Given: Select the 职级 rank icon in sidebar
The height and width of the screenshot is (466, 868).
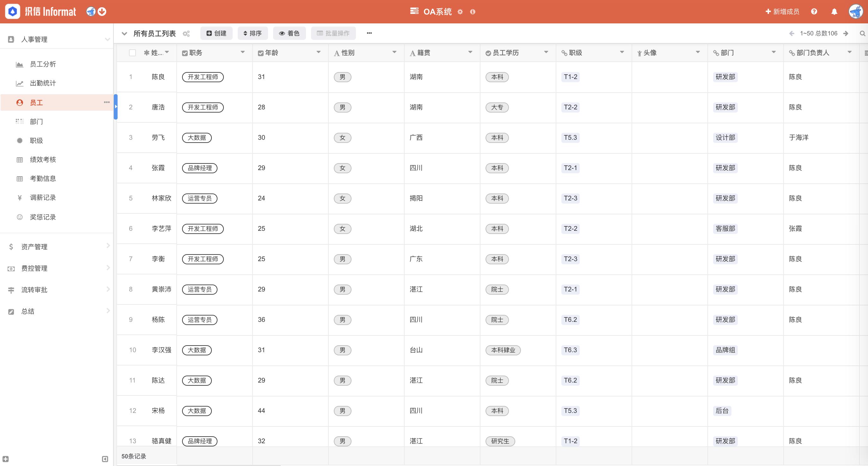Looking at the screenshot, I should pyautogui.click(x=19, y=140).
